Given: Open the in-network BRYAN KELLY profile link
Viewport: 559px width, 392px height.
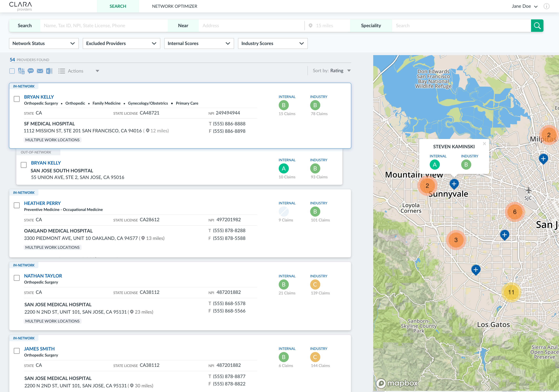Looking at the screenshot, I should point(39,97).
